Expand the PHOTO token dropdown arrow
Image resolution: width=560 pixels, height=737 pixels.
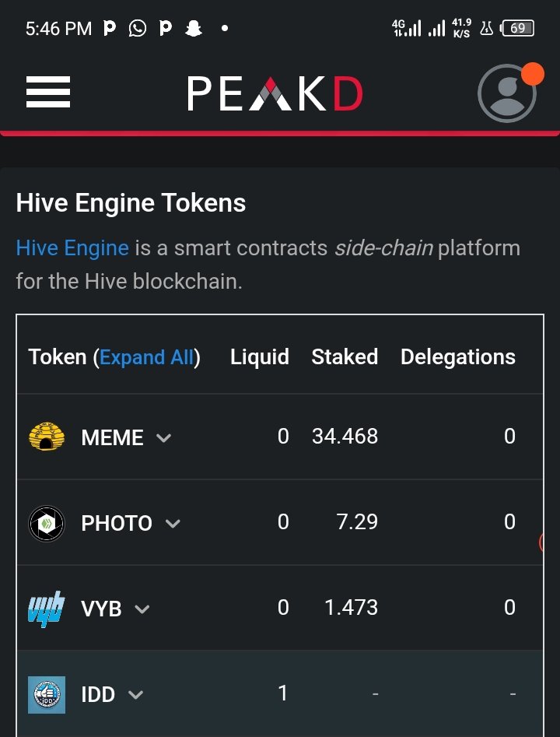173,524
